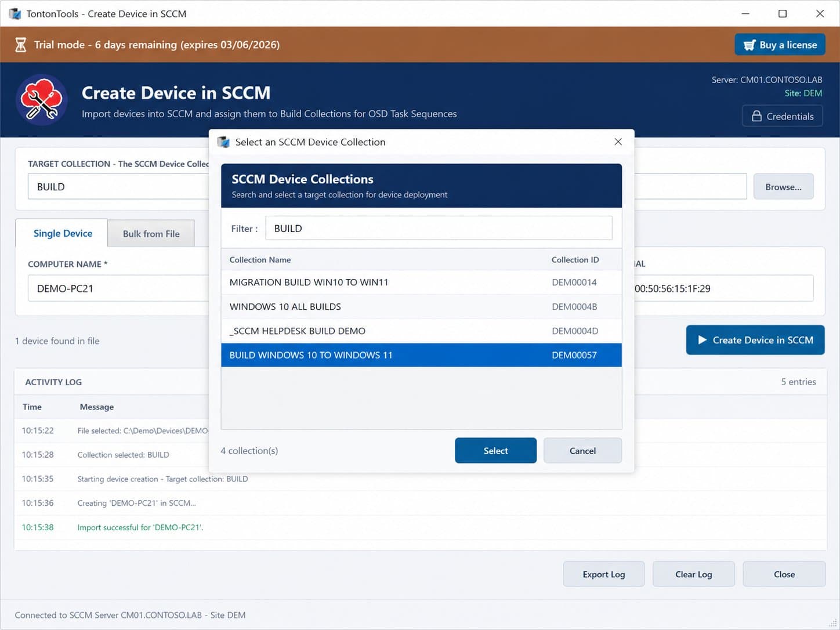
Task: Select row WINDOWS 10 ALL BUILDS
Action: coord(421,306)
